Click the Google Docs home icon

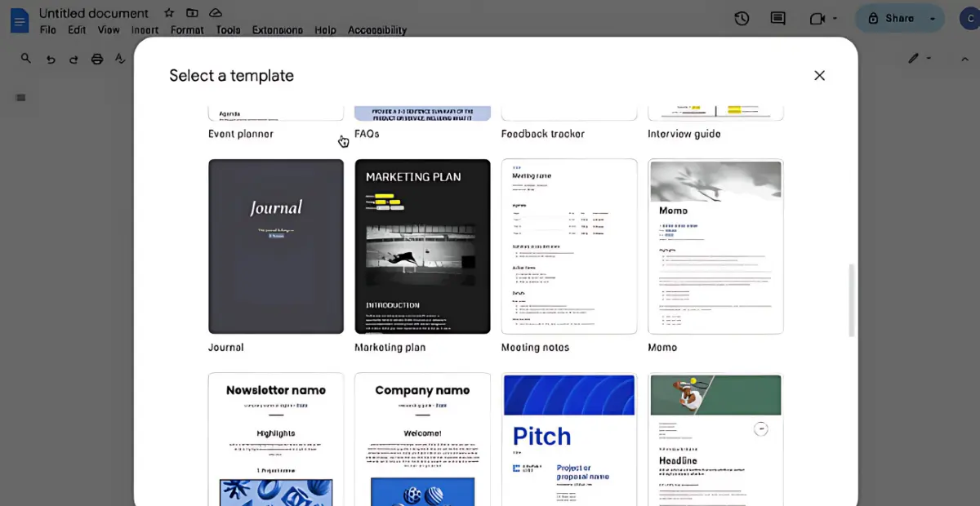tap(19, 20)
